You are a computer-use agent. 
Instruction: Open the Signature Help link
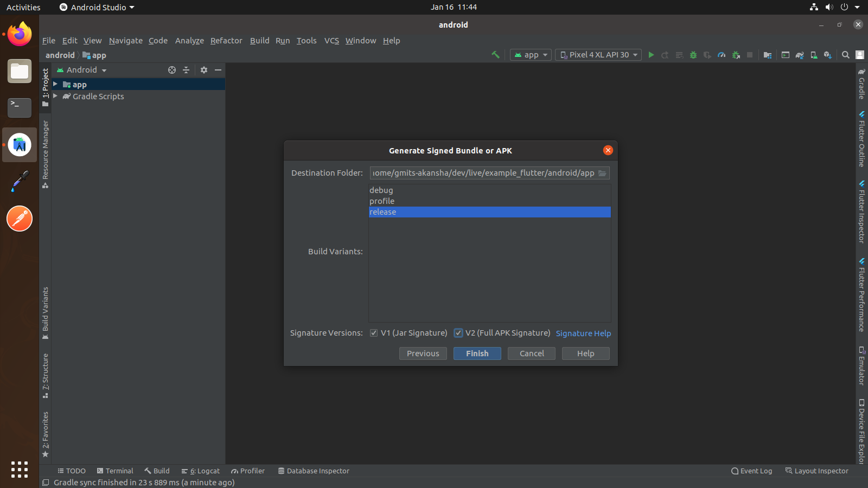pos(583,333)
